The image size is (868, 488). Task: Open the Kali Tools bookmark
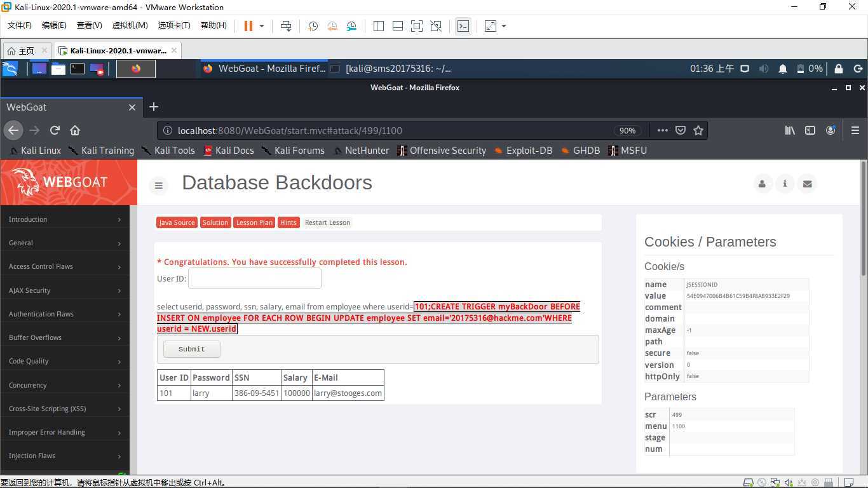click(168, 151)
